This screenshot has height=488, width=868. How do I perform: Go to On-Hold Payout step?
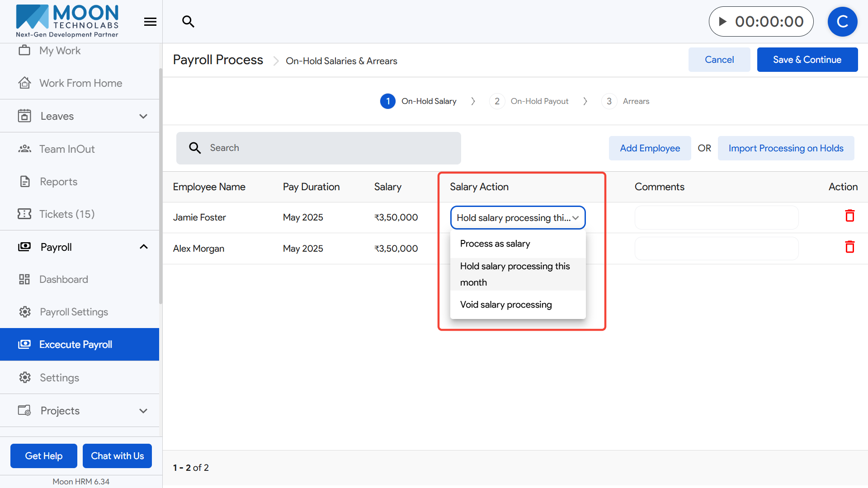pos(539,101)
